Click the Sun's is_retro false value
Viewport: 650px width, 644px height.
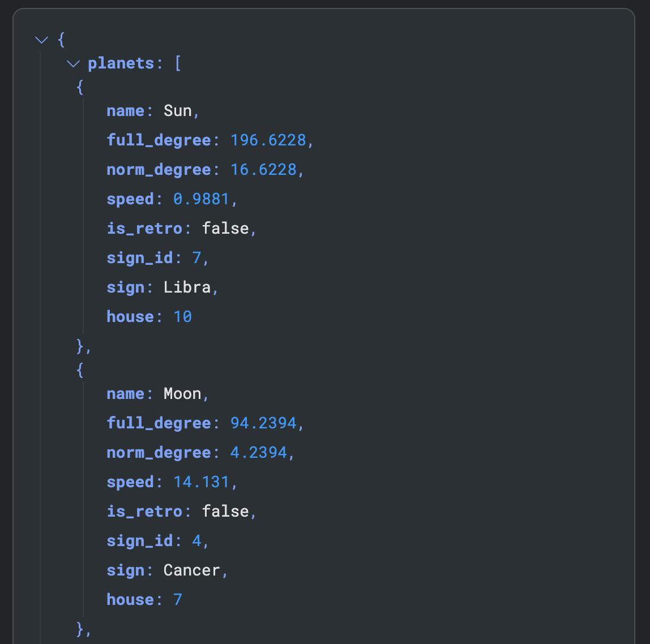pos(225,229)
